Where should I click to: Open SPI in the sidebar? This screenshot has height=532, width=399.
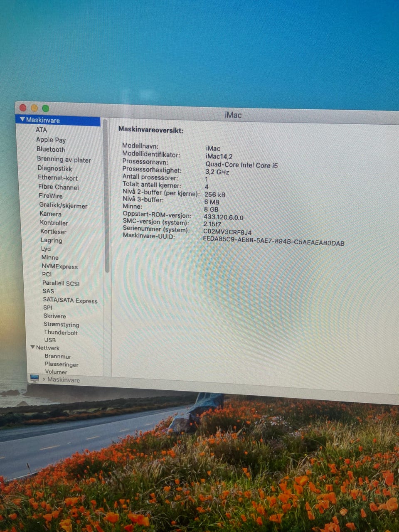[x=47, y=308]
